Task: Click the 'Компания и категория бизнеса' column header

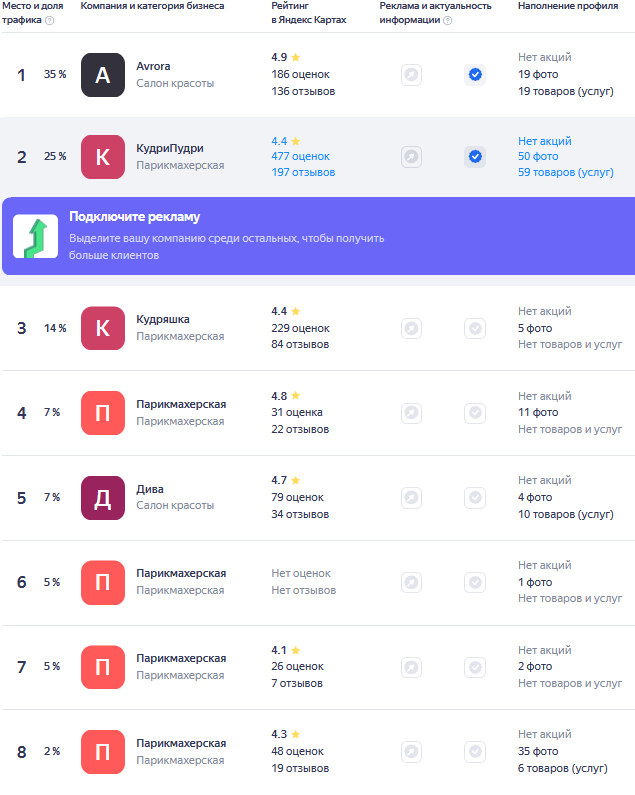Action: [x=152, y=6]
